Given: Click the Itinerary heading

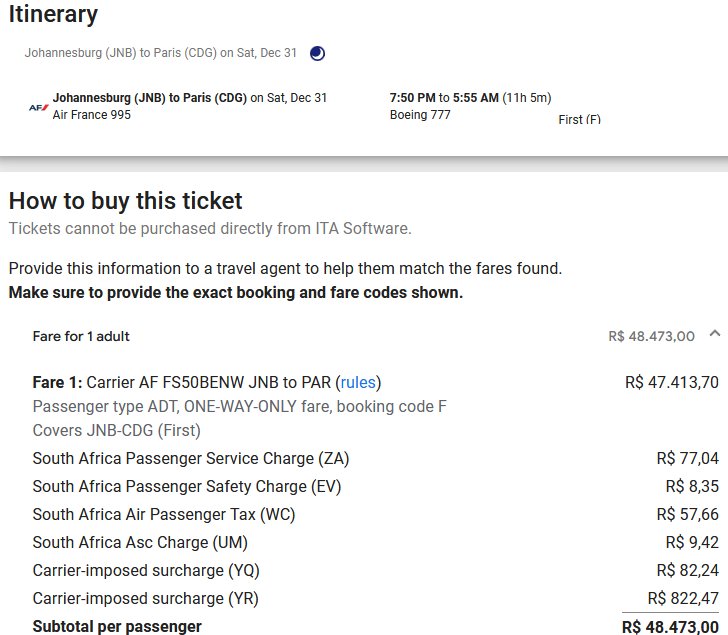Looking at the screenshot, I should (x=53, y=14).
